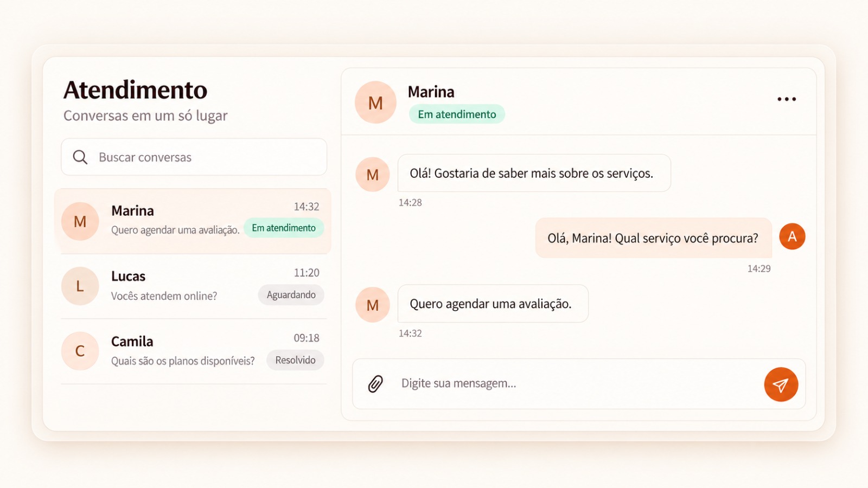Image resolution: width=868 pixels, height=488 pixels.
Task: Focus the Digite sua mensagem input field
Action: [x=578, y=384]
